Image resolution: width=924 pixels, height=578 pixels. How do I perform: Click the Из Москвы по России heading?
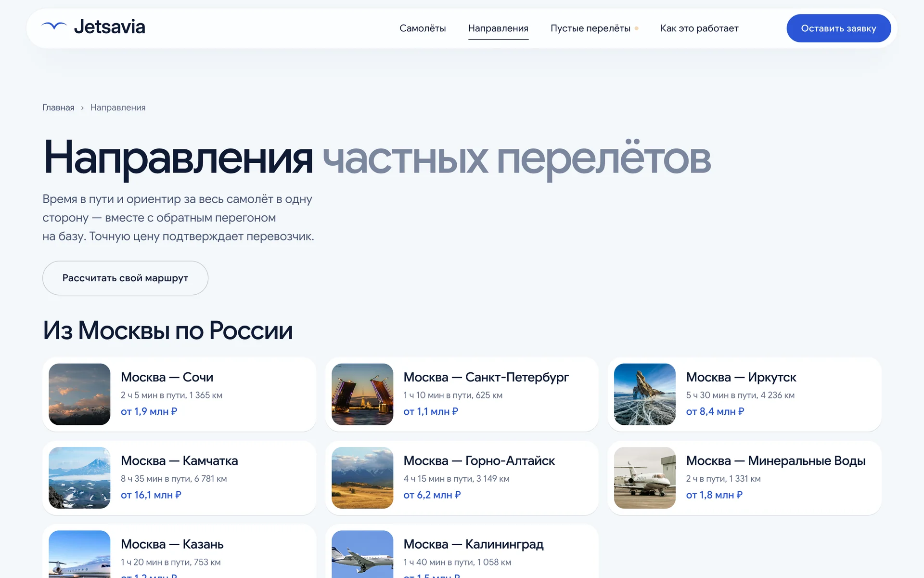point(167,330)
